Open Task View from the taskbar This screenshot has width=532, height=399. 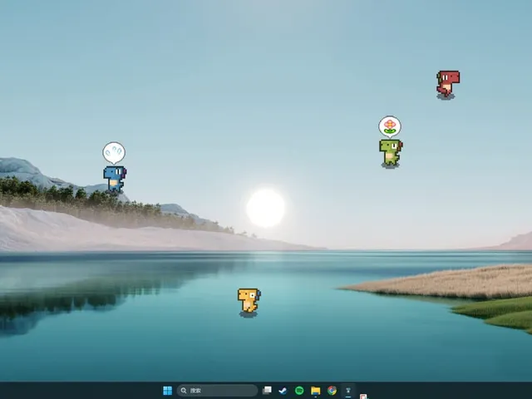point(267,391)
